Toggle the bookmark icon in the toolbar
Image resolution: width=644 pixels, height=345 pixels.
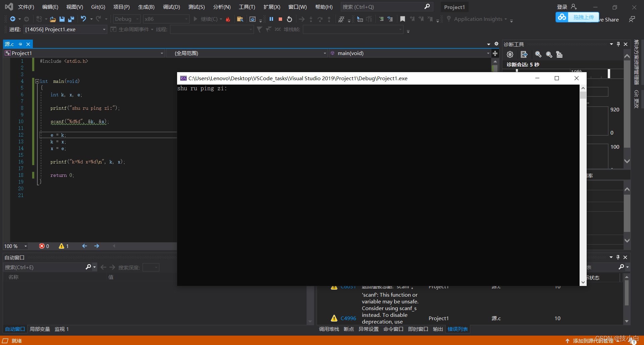click(x=402, y=19)
